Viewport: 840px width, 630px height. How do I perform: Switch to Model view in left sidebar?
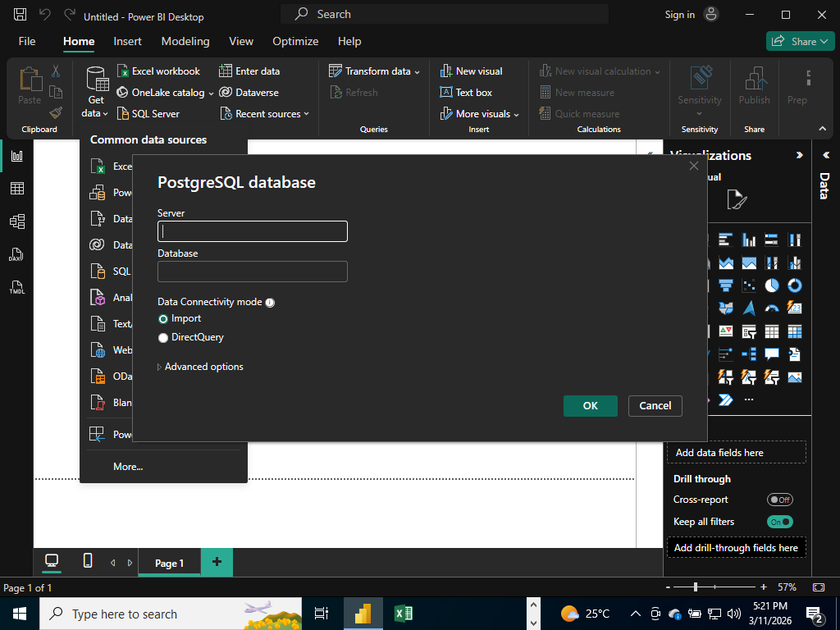[17, 221]
